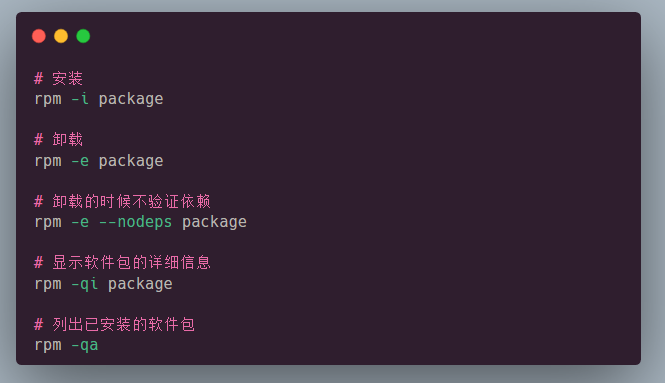The image size is (665, 383).
Task: Click rpm in the last command line
Action: (x=48, y=346)
